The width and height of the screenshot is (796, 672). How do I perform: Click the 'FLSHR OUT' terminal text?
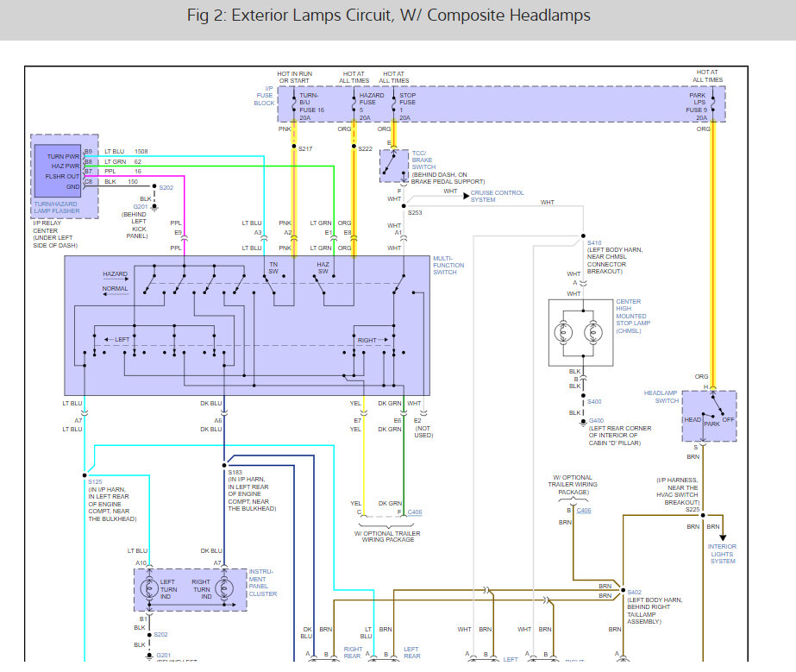point(62,176)
